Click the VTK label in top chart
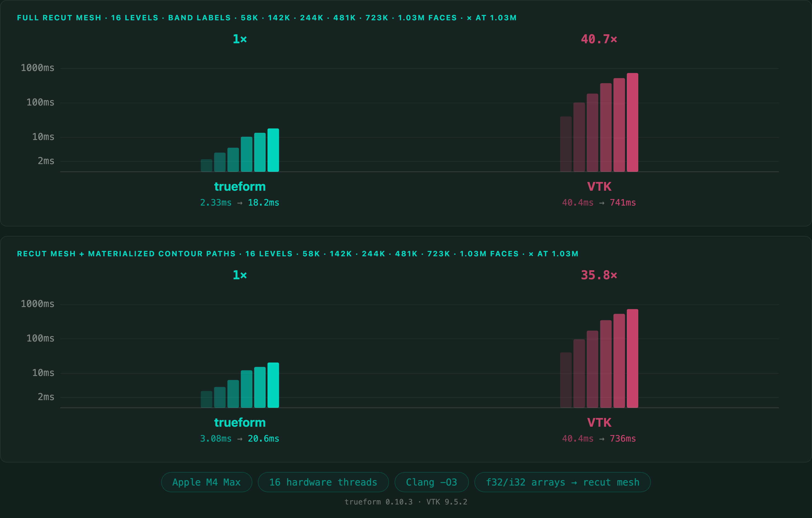Screen dimensions: 812x518 tap(599, 186)
